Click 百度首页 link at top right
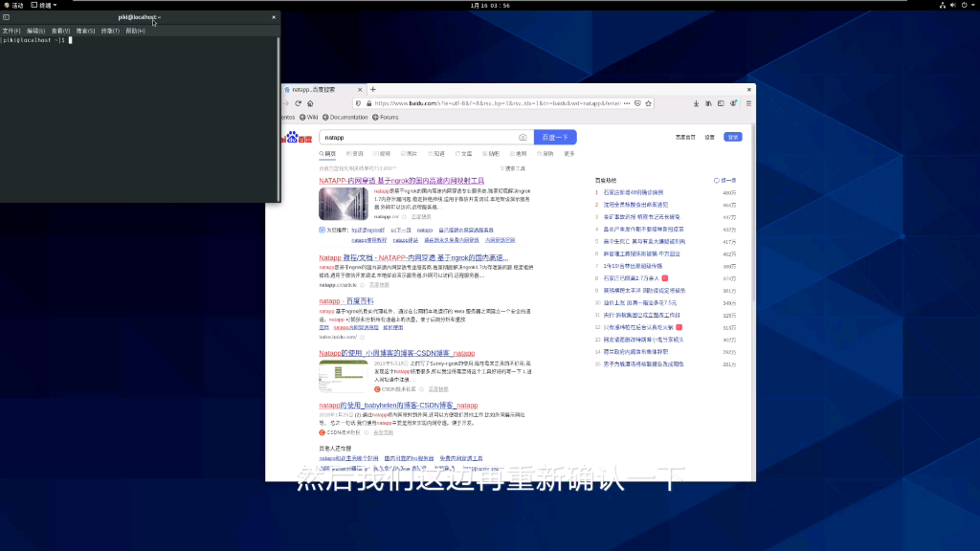The height and width of the screenshot is (551, 980). coord(685,138)
